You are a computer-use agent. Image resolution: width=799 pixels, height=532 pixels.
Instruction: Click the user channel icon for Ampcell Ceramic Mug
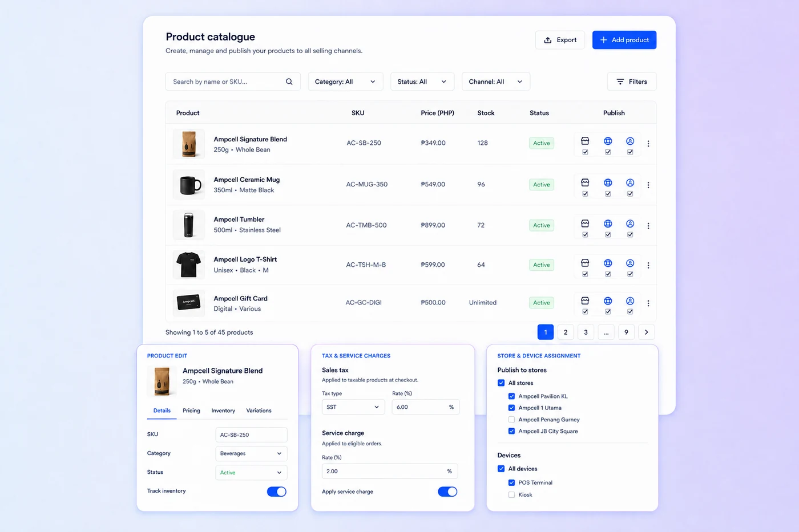630,182
